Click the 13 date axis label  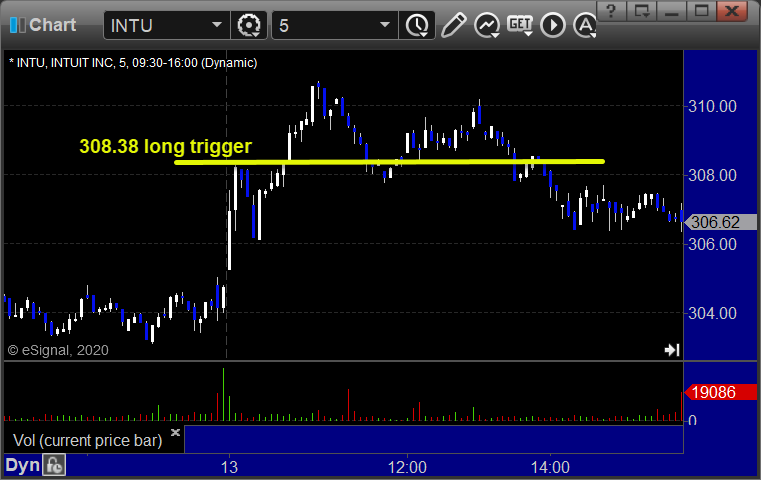(x=229, y=467)
